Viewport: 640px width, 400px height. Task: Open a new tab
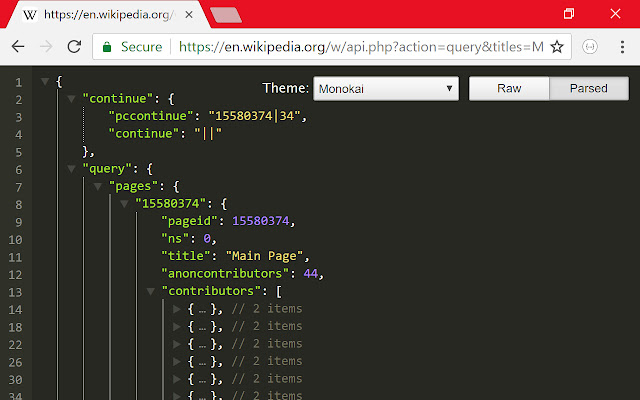pyautogui.click(x=226, y=15)
